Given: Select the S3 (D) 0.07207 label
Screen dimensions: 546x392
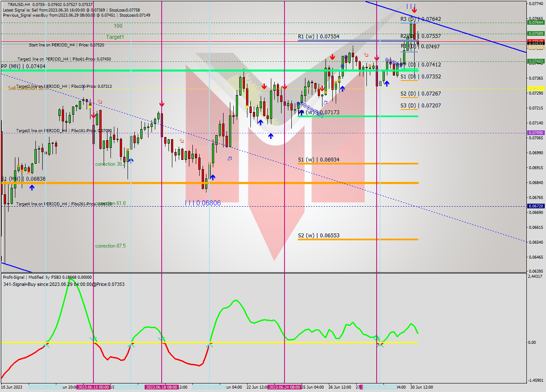Looking at the screenshot, I should click(x=421, y=105).
